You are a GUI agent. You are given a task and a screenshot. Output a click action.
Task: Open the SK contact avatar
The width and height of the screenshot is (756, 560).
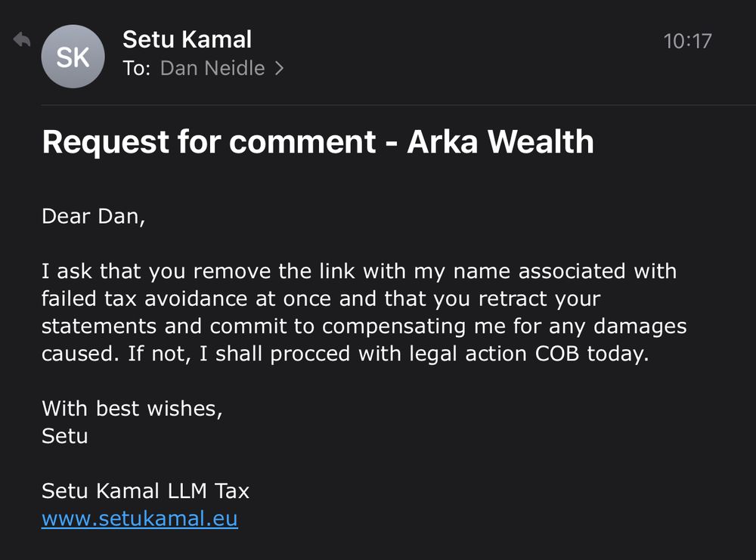pos(73,57)
